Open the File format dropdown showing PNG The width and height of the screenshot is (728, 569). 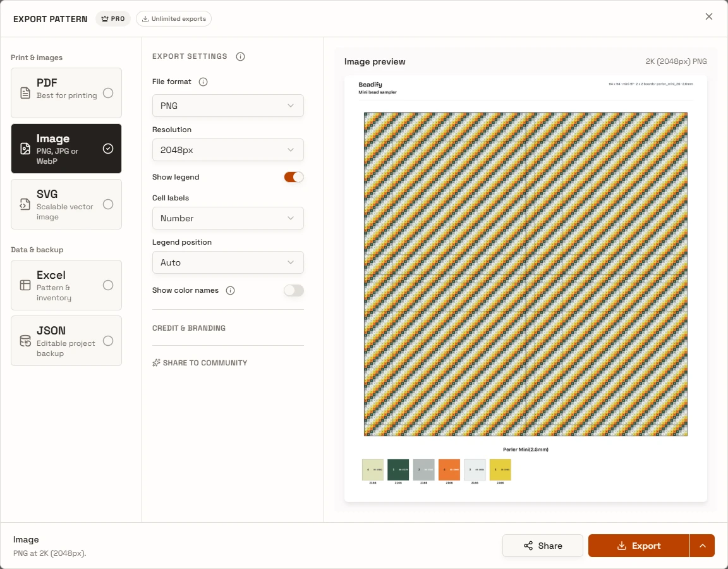point(228,106)
